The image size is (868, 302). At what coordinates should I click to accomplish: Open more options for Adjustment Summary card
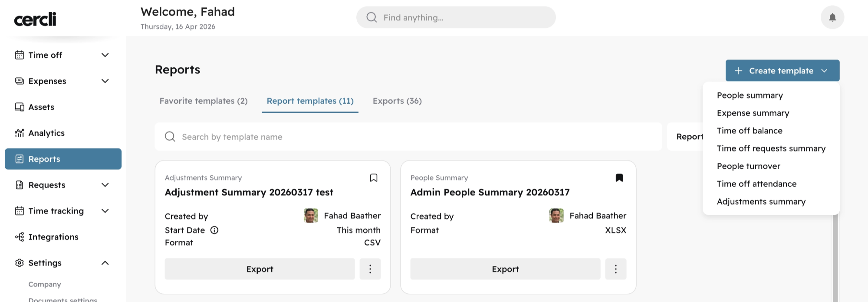point(370,269)
